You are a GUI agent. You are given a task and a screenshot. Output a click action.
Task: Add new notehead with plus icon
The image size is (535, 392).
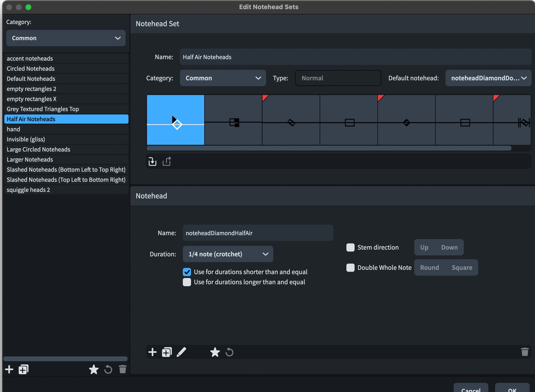pyautogui.click(x=152, y=352)
